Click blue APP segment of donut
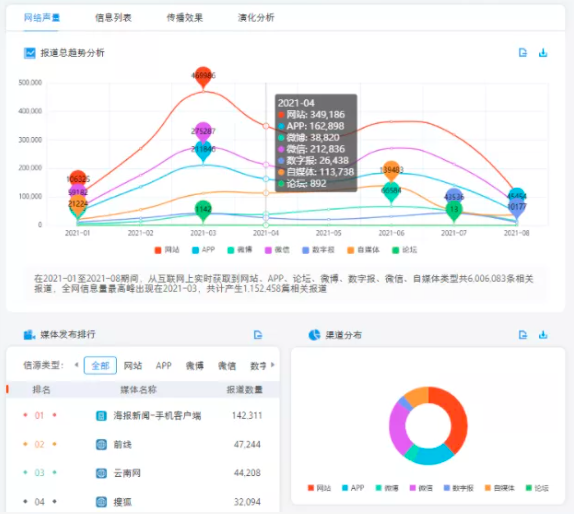The height and width of the screenshot is (514, 574). pos(434,457)
